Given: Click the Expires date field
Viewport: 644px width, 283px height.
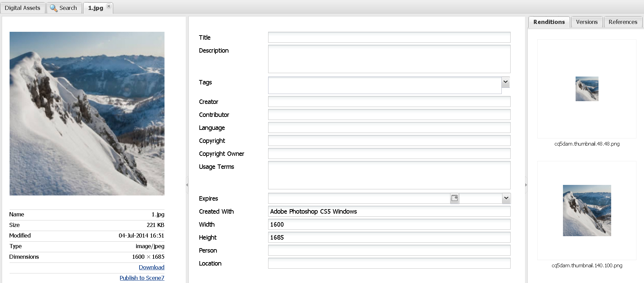Looking at the screenshot, I should [x=359, y=198].
